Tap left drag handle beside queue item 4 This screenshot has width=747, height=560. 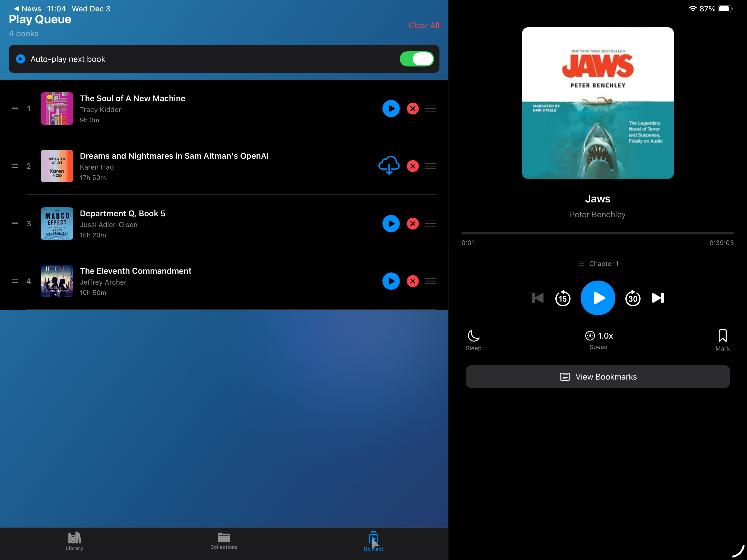(15, 281)
